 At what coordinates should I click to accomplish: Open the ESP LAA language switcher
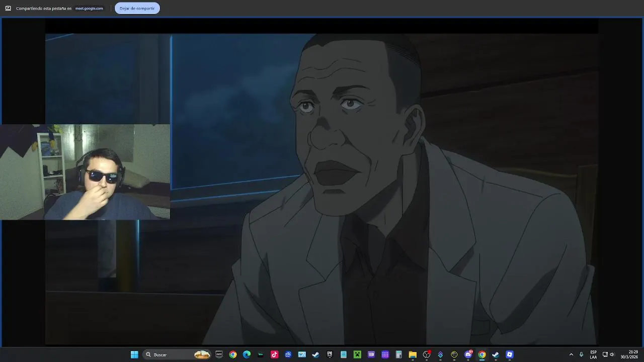tap(594, 354)
